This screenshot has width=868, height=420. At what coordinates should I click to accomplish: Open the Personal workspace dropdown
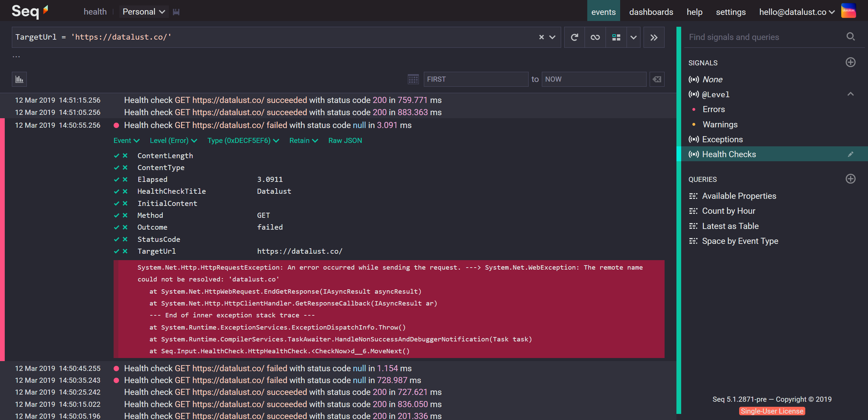pyautogui.click(x=143, y=12)
